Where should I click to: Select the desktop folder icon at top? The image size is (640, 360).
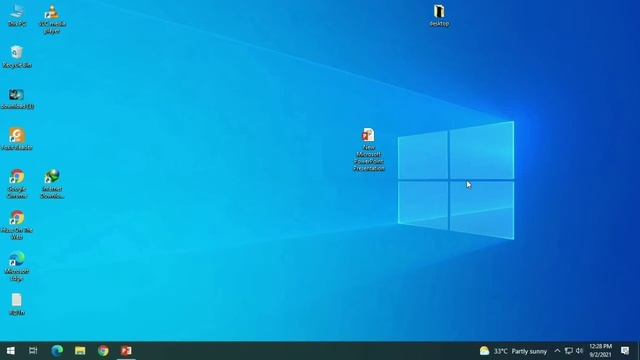tap(439, 16)
